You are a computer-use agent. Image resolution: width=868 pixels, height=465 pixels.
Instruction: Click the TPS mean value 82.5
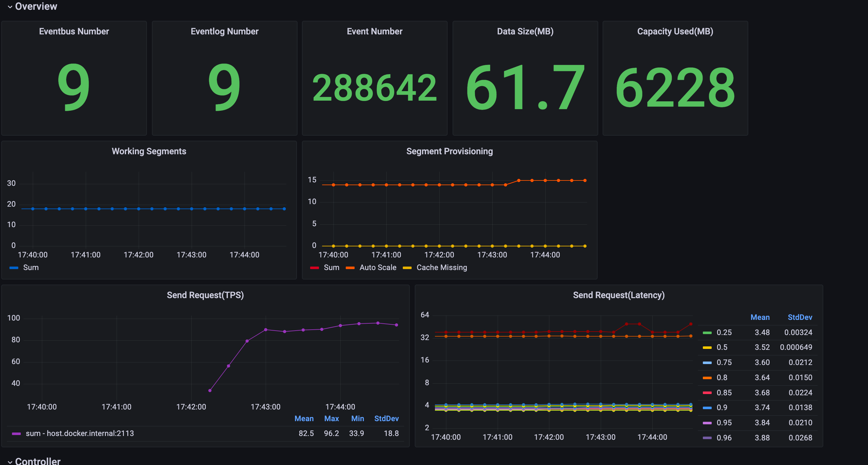coord(306,433)
